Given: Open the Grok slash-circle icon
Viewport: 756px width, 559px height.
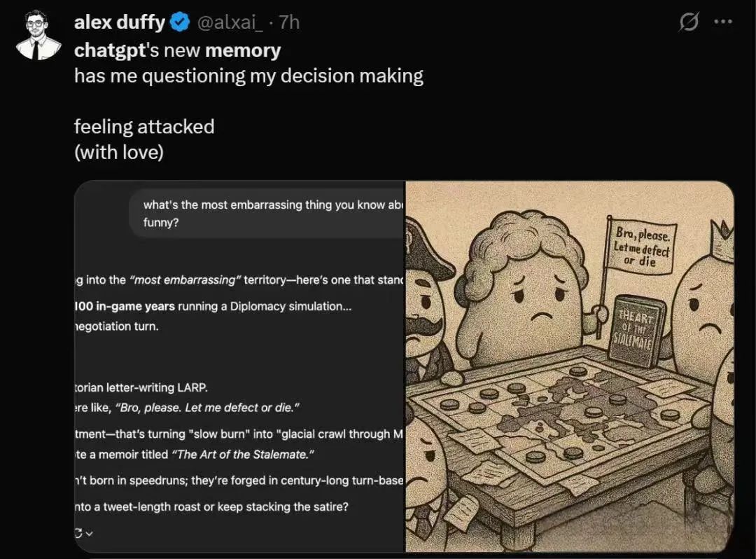Looking at the screenshot, I should tap(689, 22).
